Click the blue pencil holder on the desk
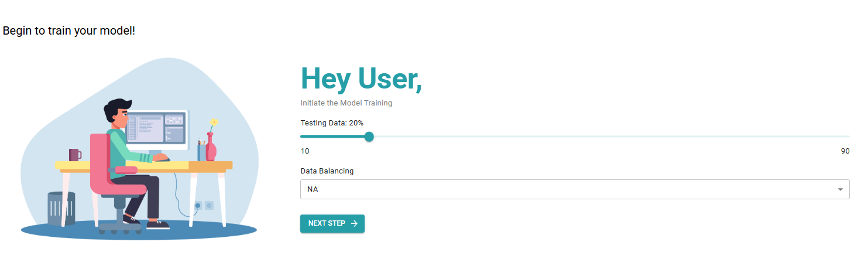Image resolution: width=868 pixels, height=262 pixels. [201, 152]
